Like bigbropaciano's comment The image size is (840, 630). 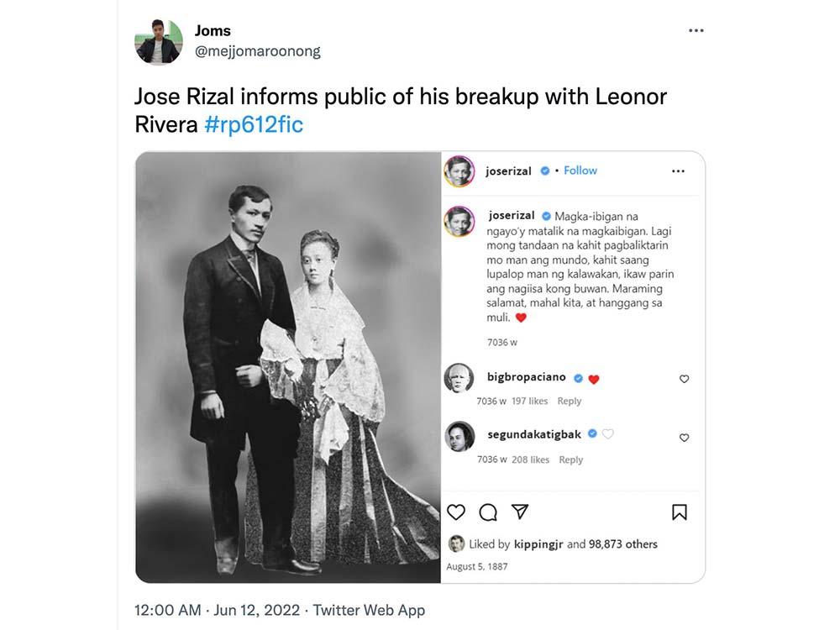tap(685, 379)
